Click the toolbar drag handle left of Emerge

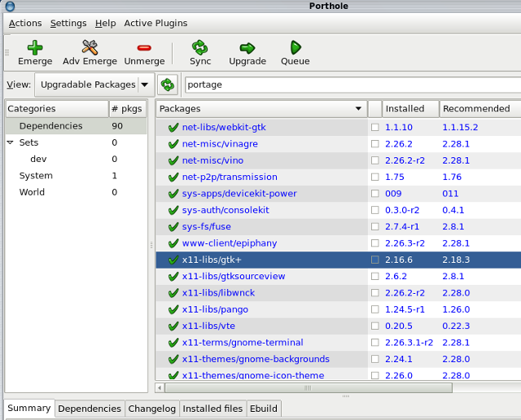pyautogui.click(x=7, y=52)
